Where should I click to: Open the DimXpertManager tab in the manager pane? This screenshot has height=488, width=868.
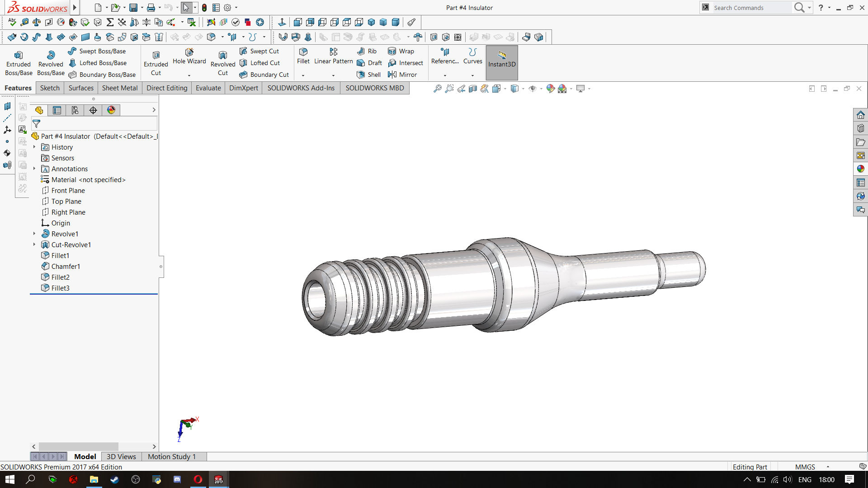[x=93, y=110]
